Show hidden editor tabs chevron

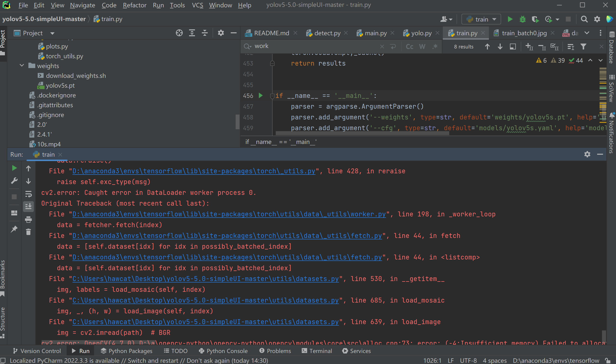tap(587, 33)
